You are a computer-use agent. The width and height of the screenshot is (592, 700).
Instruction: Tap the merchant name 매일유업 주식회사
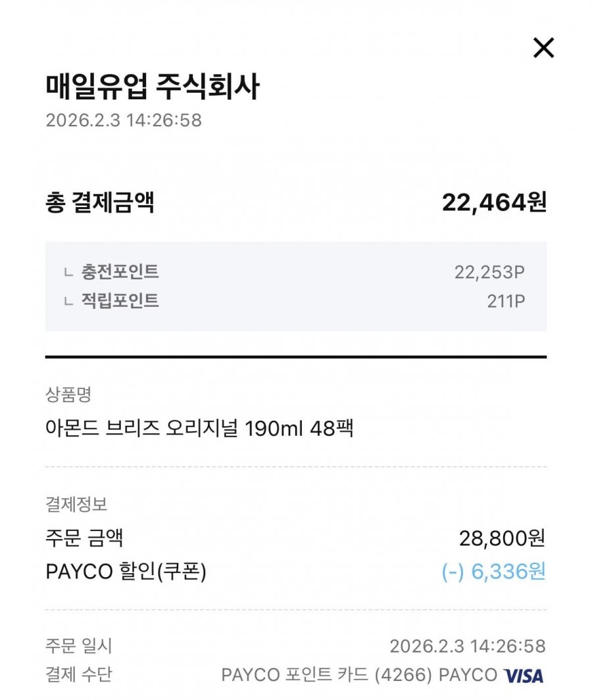[x=153, y=87]
